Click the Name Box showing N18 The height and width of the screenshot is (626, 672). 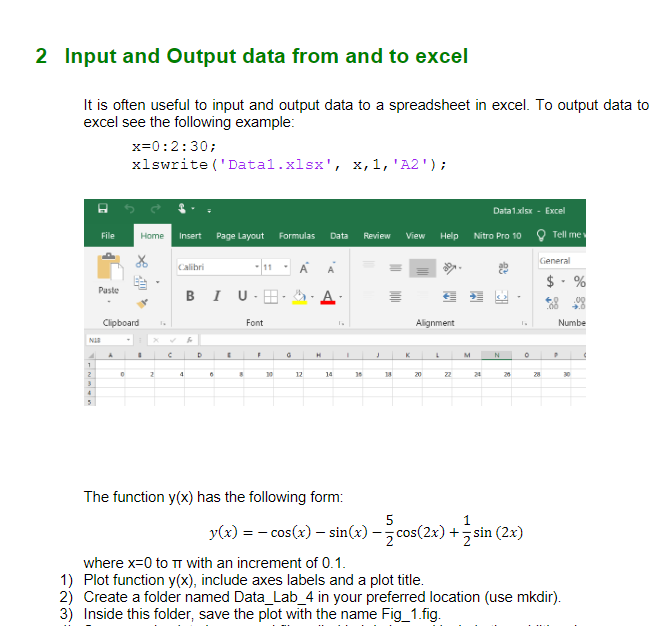(106, 340)
